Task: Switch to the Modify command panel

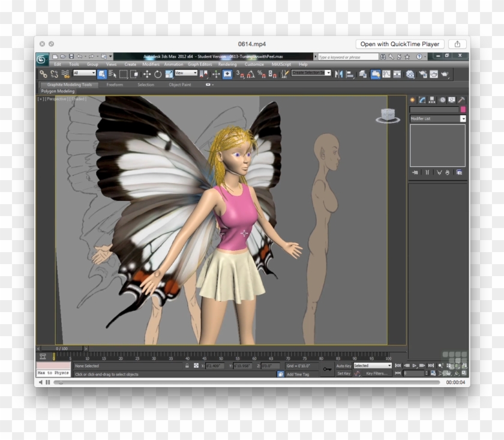Action: [422, 100]
